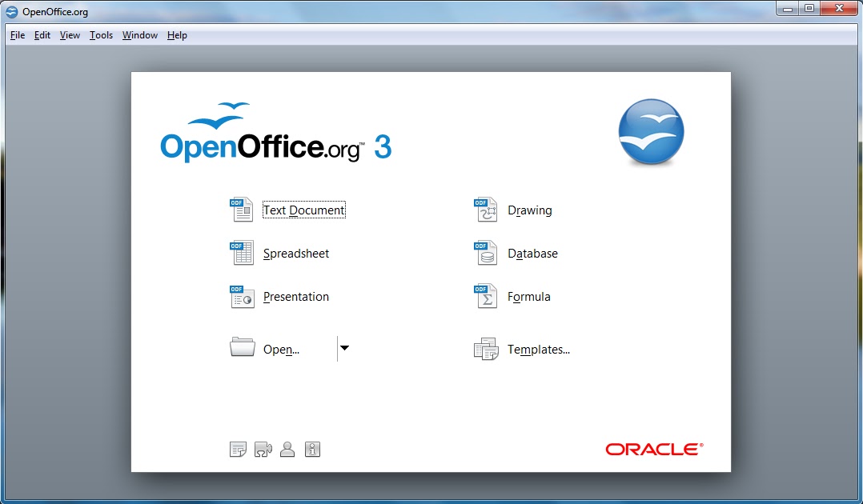Viewport: 863px width, 504px height.
Task: Click the Open... label
Action: [x=281, y=350]
